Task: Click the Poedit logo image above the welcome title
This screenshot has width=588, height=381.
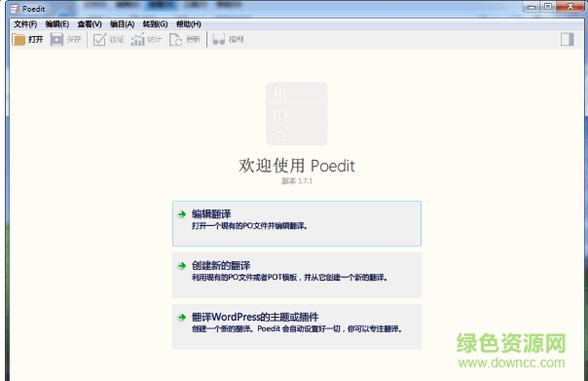Action: click(297, 113)
